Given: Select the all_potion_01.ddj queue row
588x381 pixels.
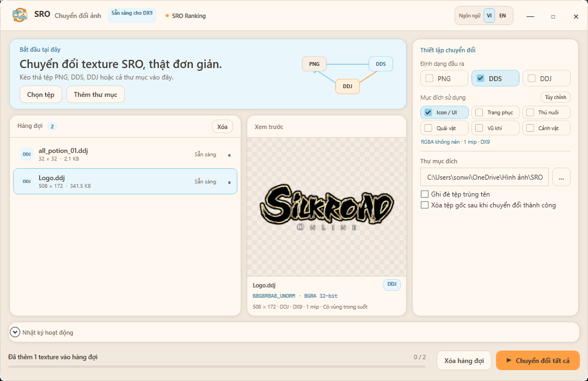Looking at the screenshot, I should [125, 155].
